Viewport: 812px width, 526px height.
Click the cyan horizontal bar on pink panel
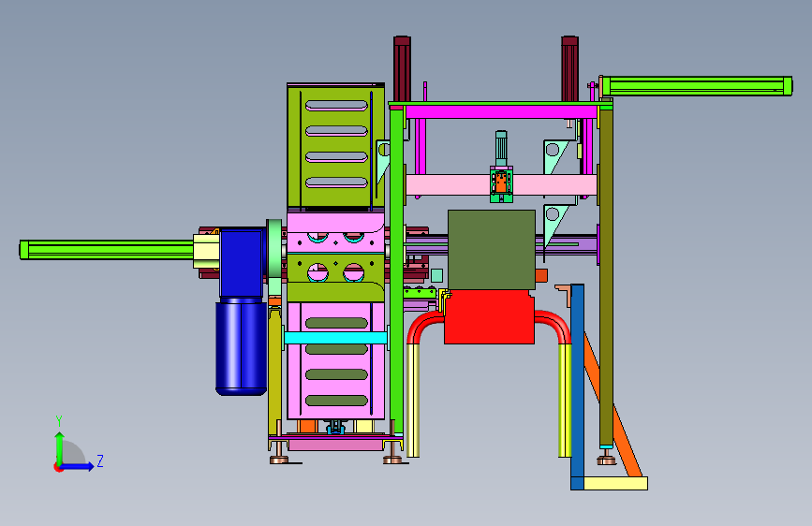coord(335,338)
